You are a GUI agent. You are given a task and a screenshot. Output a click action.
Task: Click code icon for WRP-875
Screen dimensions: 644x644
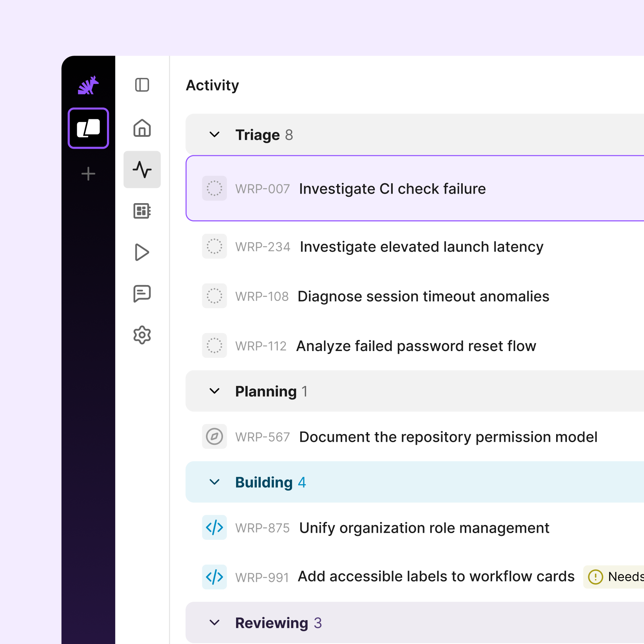[214, 528]
